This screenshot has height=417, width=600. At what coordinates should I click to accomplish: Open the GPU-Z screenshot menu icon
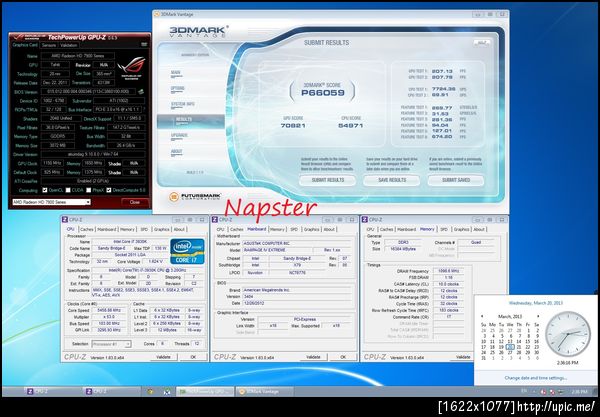[x=144, y=45]
